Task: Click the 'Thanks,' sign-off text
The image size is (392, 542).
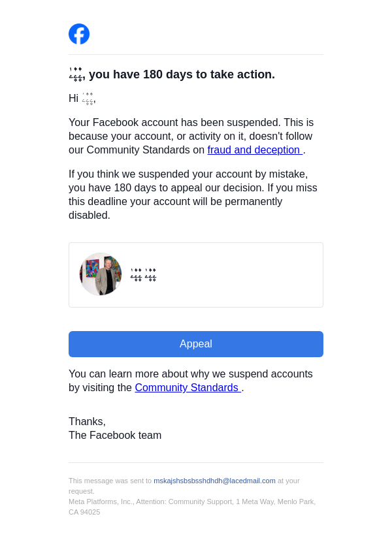Action: coord(87,422)
